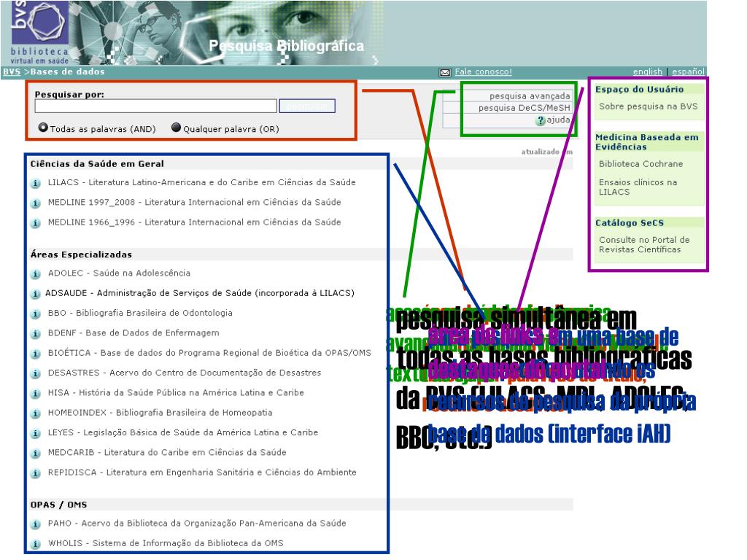Open Ensaios clínicos na LILACS
Screen dimensions: 747x560
[638, 187]
